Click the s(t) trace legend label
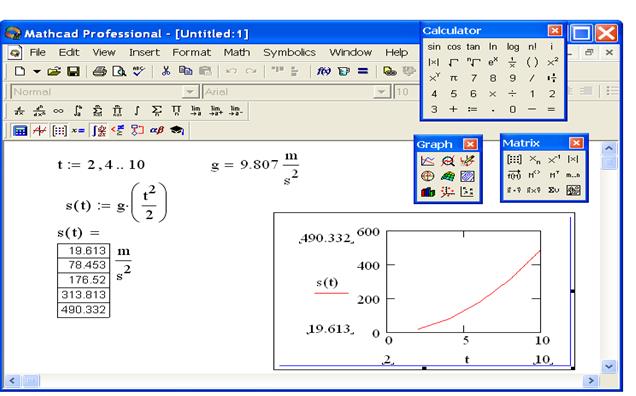Screen dimensions: 636x396 327,282
